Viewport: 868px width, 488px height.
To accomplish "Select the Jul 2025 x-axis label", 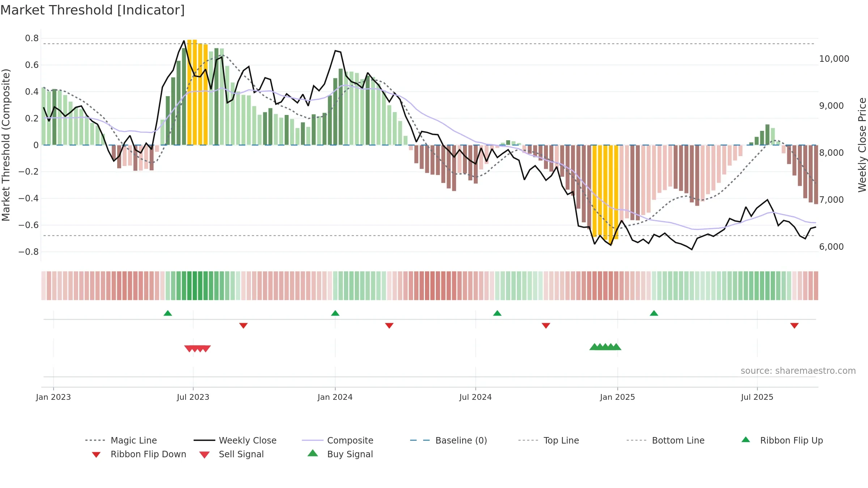I will 757,397.
